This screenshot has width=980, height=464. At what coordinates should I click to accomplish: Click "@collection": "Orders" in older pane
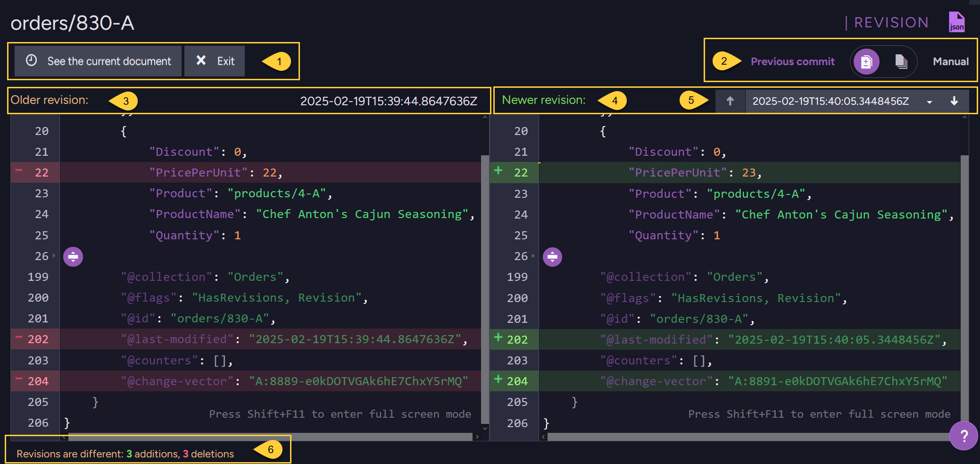pyautogui.click(x=205, y=277)
